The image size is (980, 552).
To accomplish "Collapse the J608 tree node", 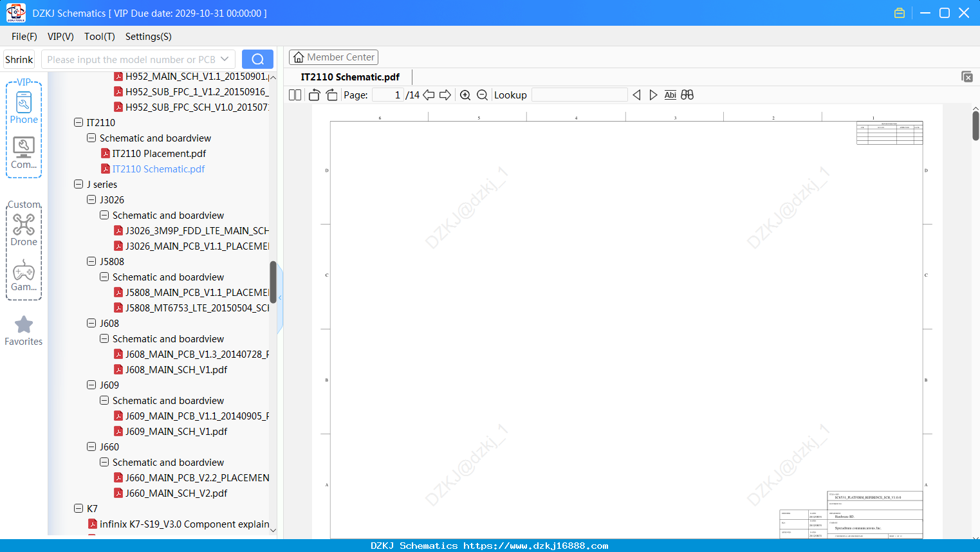I will (x=91, y=323).
